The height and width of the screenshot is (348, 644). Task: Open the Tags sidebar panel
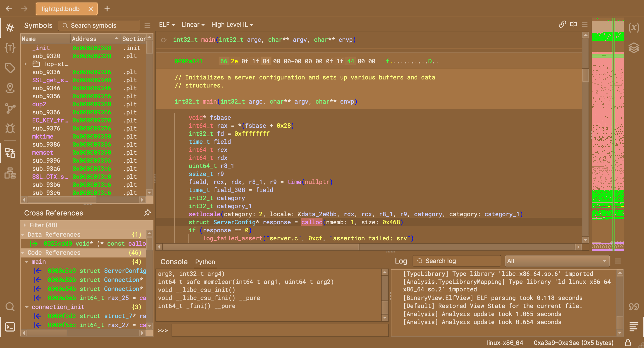pyautogui.click(x=10, y=68)
